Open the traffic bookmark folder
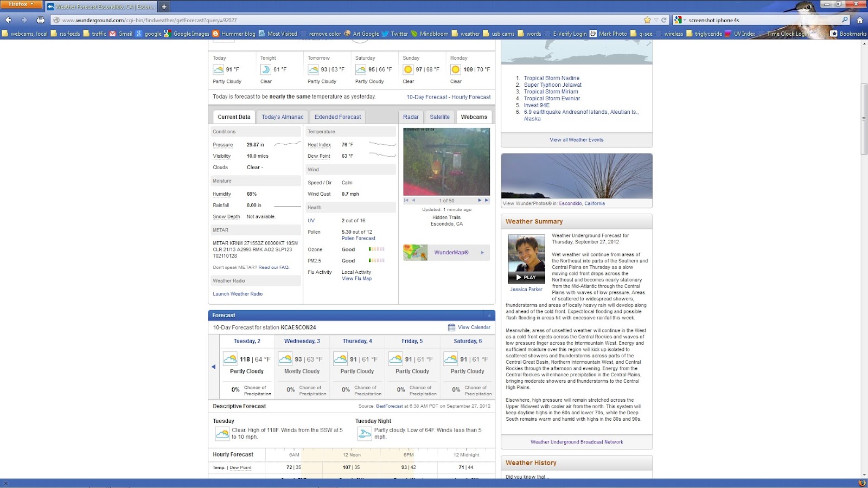Viewport: 868px width, 488px height. point(95,34)
